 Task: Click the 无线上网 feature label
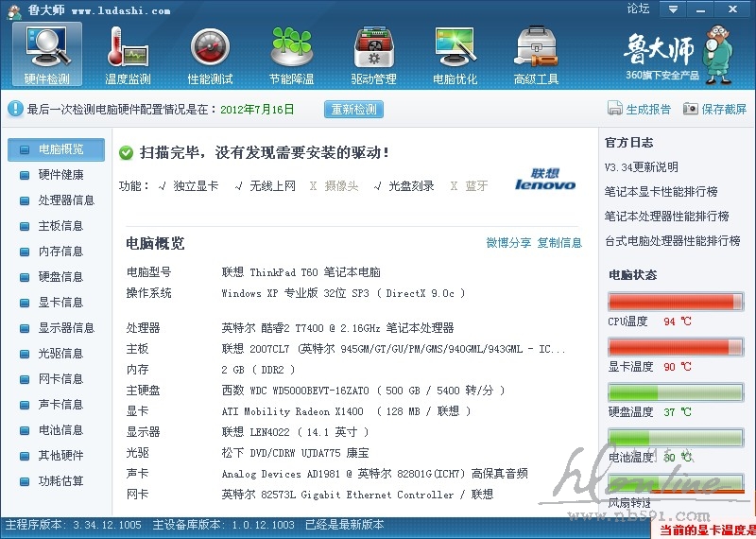coord(272,185)
